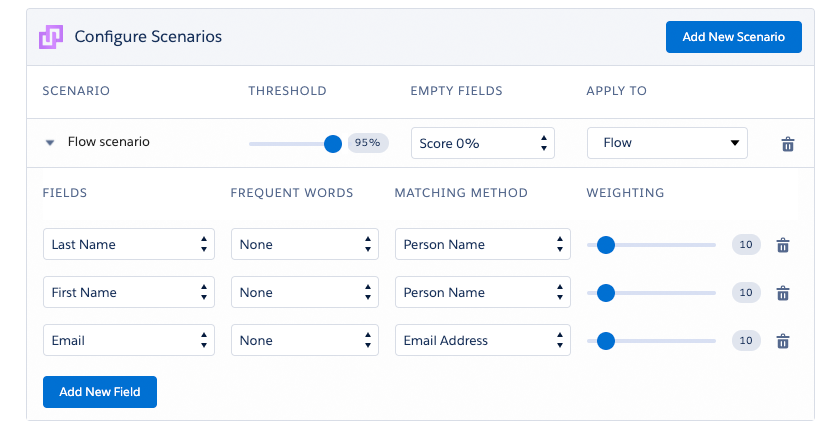
Task: Select the Flow scenario name text
Action: point(109,142)
